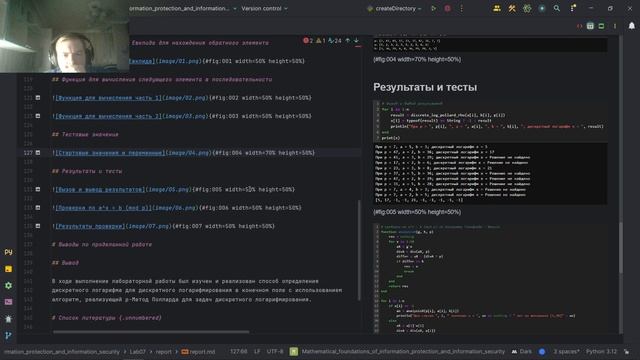Viewport: 640px width, 360px height.
Task: Open build tools hammer icon
Action: click(x=512, y=8)
